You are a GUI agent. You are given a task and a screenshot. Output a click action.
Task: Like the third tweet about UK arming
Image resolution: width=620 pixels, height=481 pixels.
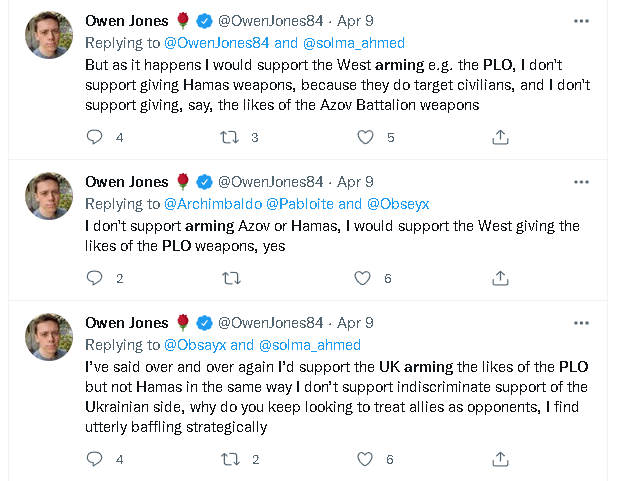pyautogui.click(x=363, y=459)
